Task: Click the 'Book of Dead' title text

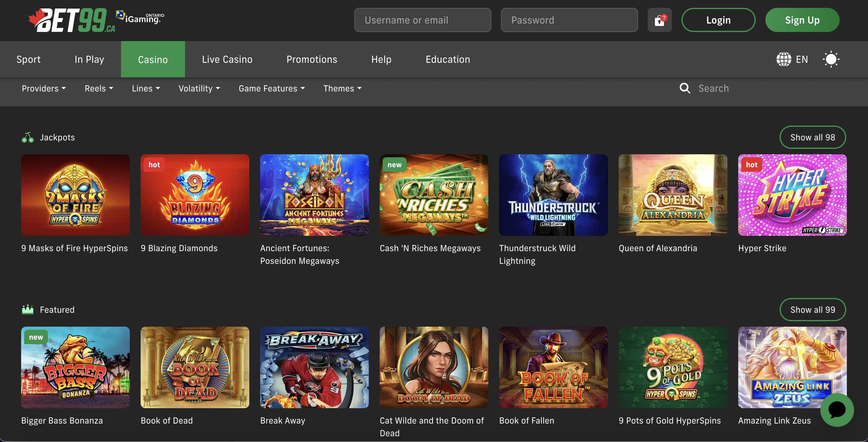Action: pyautogui.click(x=167, y=421)
